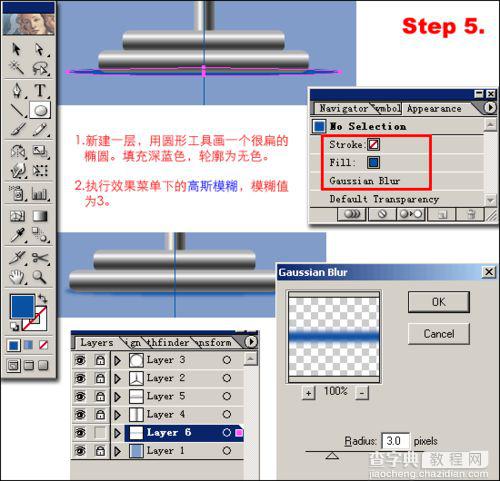Toggle visibility of Layer 3
This screenshot has width=500, height=481.
pos(80,360)
